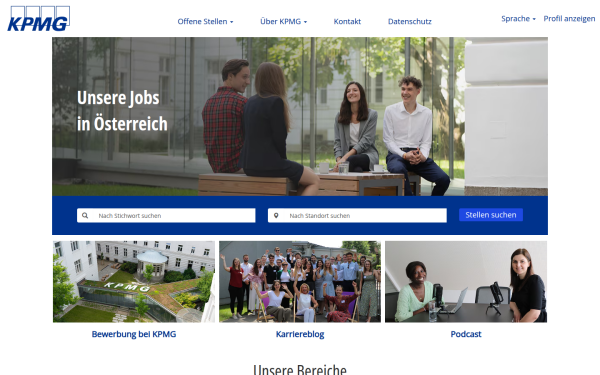Open the Sprache language dropdown
600x375 pixels.
coord(518,18)
